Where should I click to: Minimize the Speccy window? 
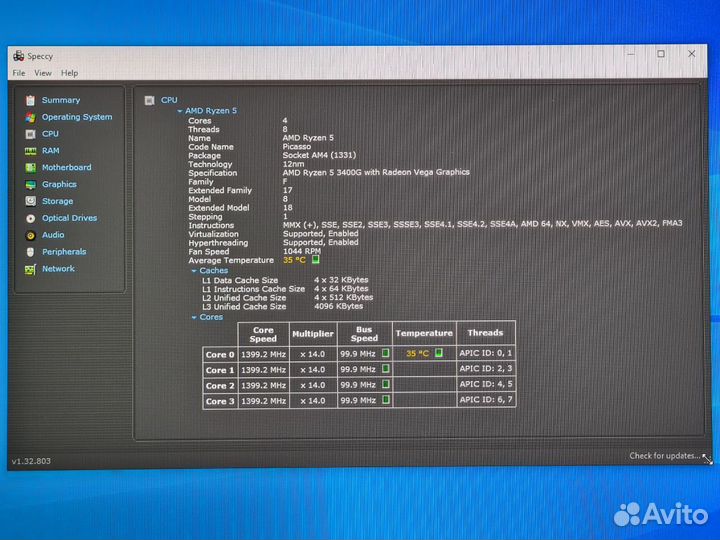click(631, 54)
